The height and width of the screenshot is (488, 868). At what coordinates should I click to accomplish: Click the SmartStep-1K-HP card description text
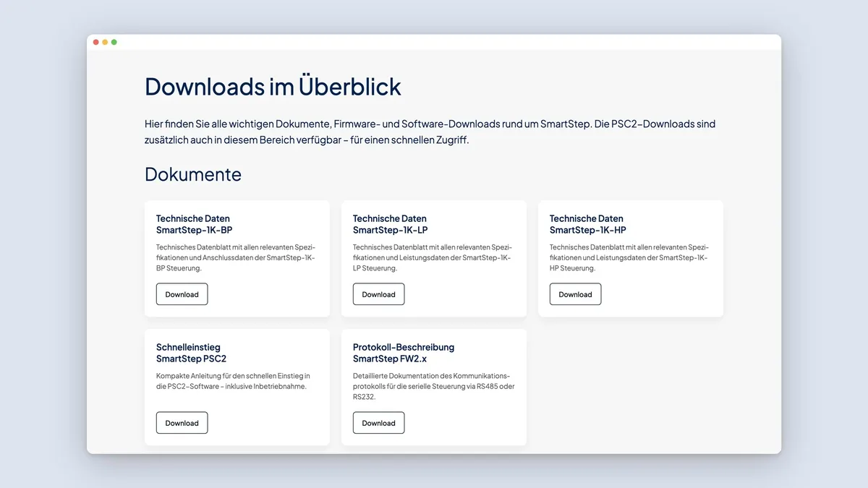coord(629,257)
